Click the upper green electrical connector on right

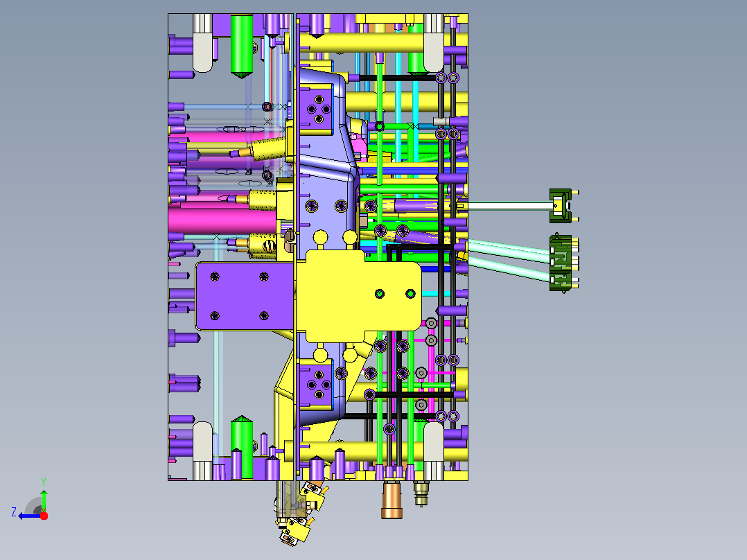pos(563,206)
